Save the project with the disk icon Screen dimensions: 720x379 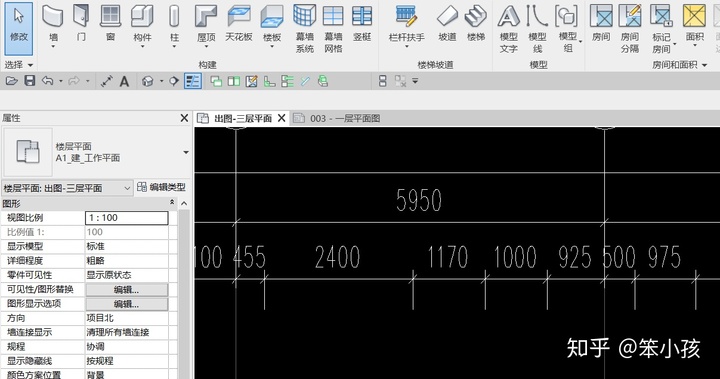pyautogui.click(x=30, y=81)
